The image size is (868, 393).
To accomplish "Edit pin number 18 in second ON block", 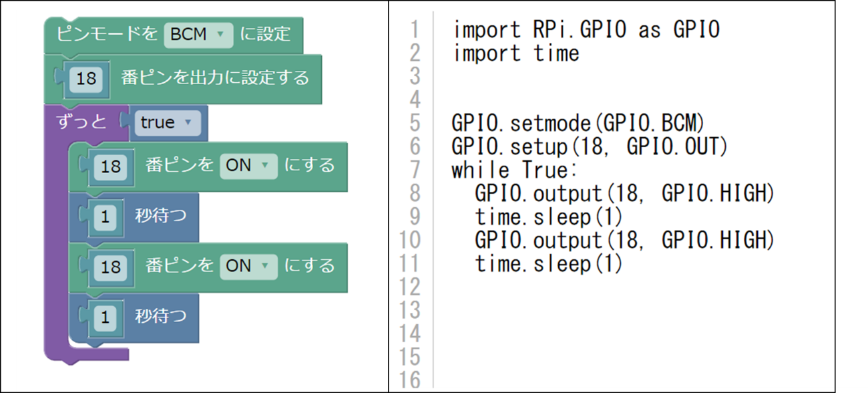I will pyautogui.click(x=110, y=267).
